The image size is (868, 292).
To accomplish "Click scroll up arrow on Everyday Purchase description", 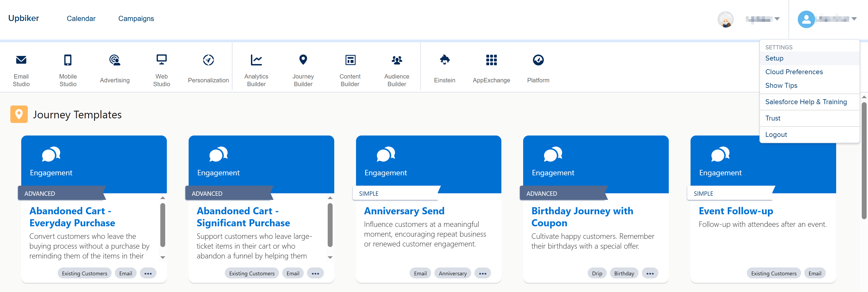I will click(163, 198).
